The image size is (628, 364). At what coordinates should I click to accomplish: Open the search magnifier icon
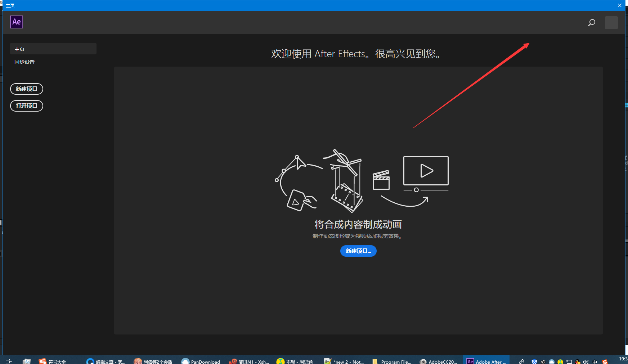(591, 23)
